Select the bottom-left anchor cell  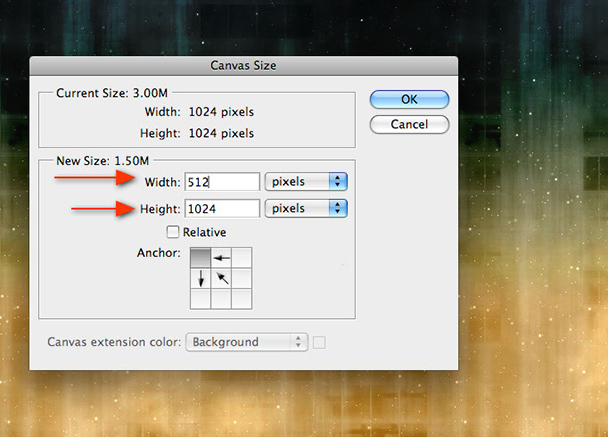coord(200,299)
